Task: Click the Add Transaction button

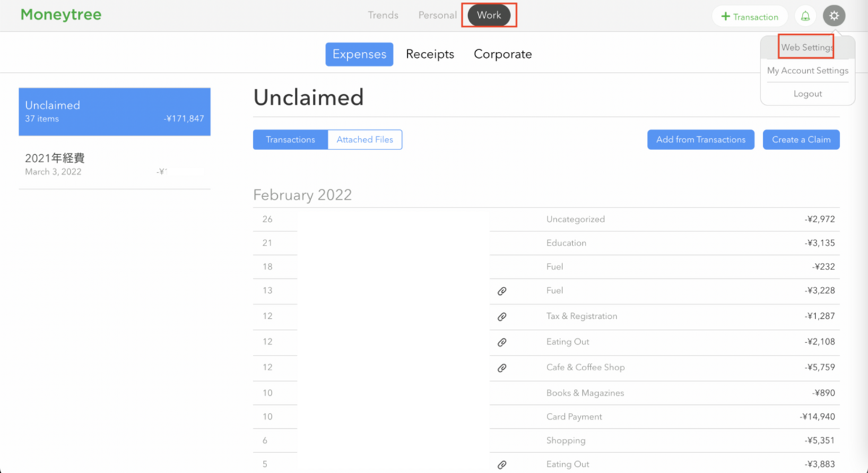Action: pos(750,17)
